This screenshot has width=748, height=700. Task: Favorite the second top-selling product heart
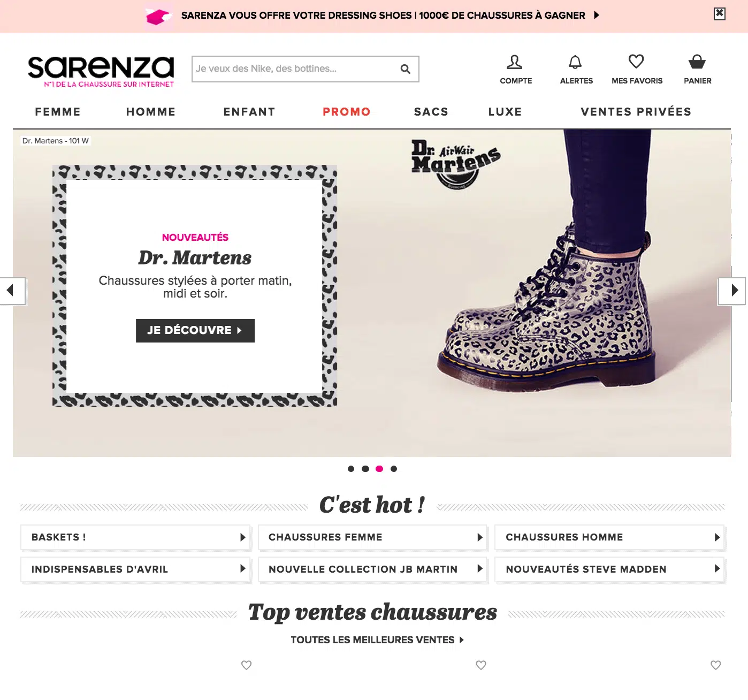(481, 665)
